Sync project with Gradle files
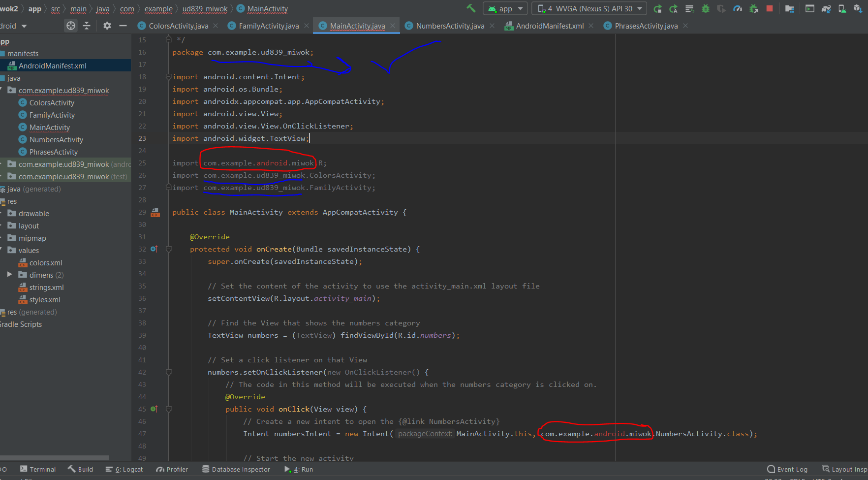Image resolution: width=868 pixels, height=480 pixels. [826, 8]
